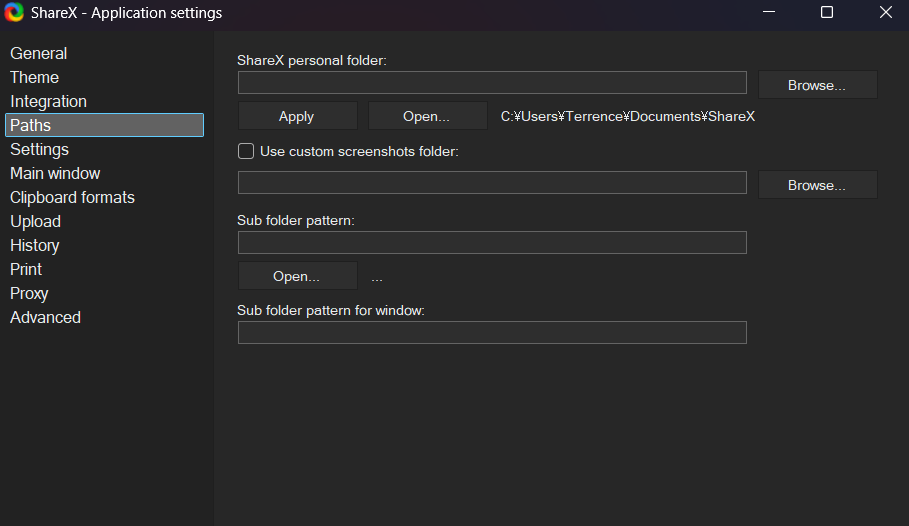
Task: Enable Use custom screenshots folder checkbox
Action: pyautogui.click(x=246, y=151)
